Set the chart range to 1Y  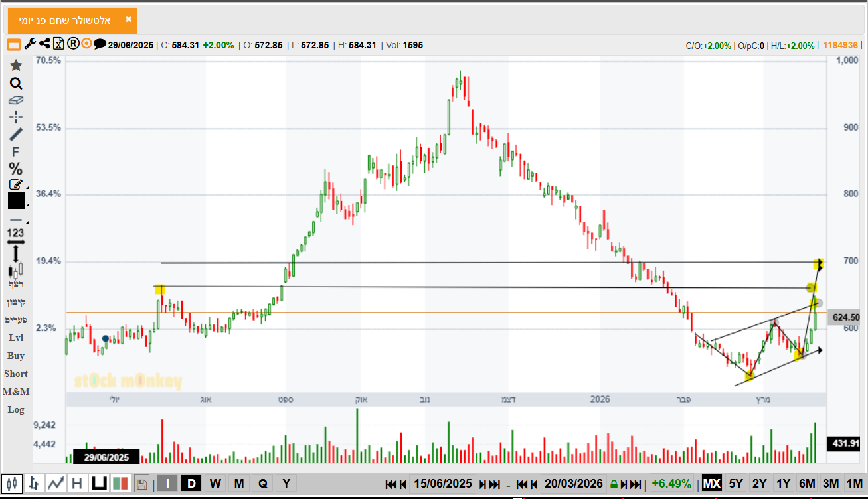tap(784, 484)
